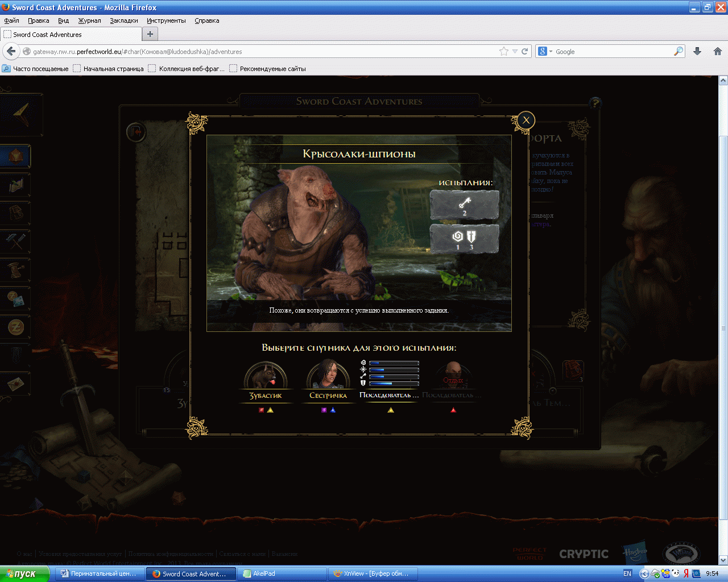Select the Sword Coast Adventures browser tab
This screenshot has height=582, width=728.
coord(71,34)
